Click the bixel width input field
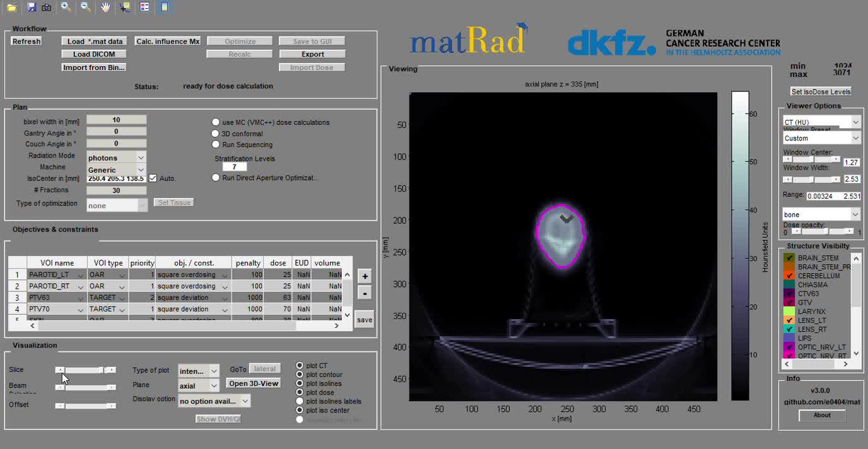 (117, 120)
